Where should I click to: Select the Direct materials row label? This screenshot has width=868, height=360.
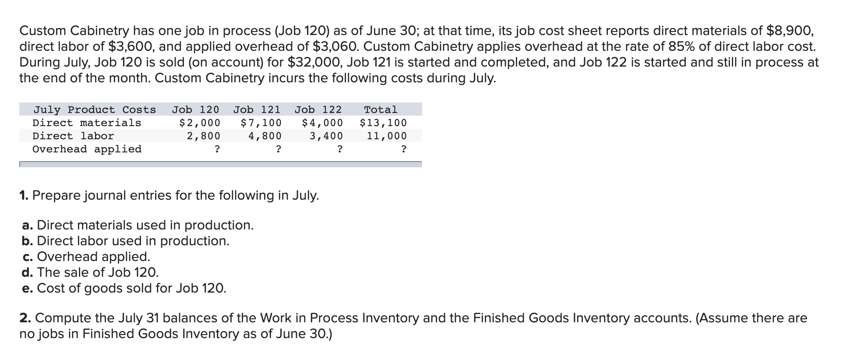pos(87,123)
